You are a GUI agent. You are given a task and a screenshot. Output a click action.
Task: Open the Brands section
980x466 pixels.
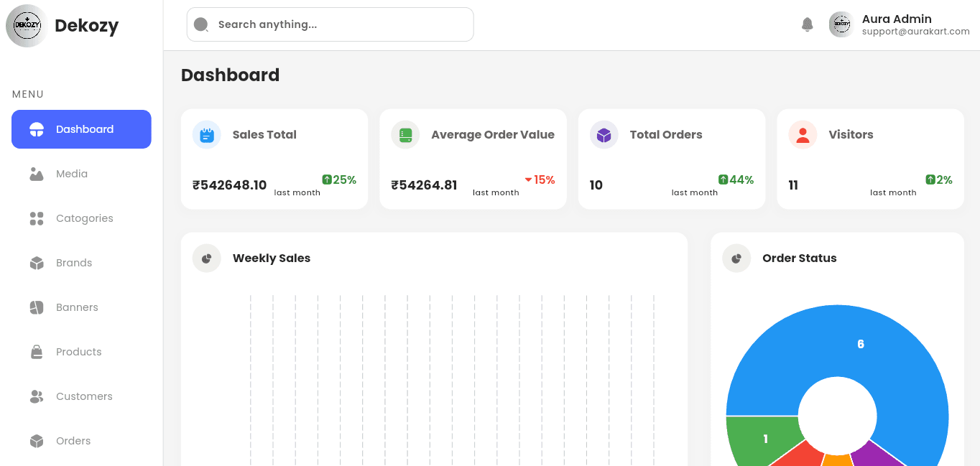[81, 263]
